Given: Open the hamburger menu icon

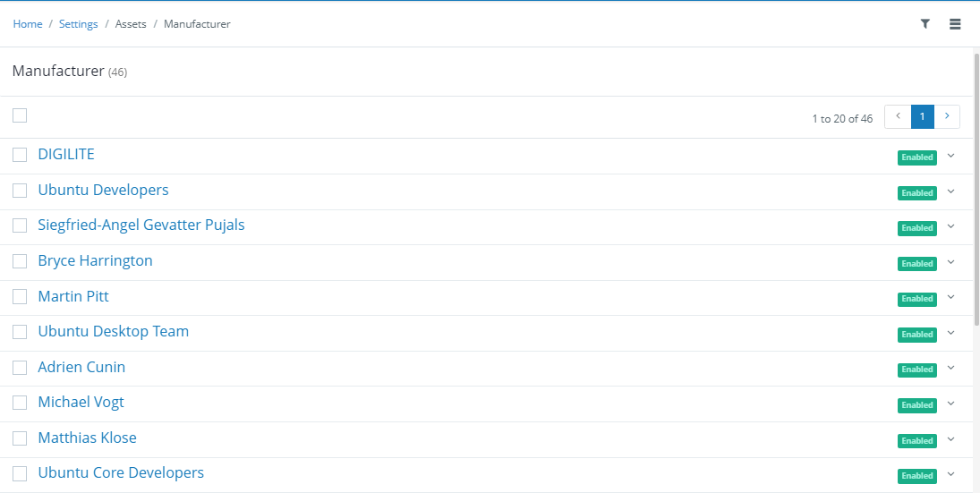Looking at the screenshot, I should (955, 24).
